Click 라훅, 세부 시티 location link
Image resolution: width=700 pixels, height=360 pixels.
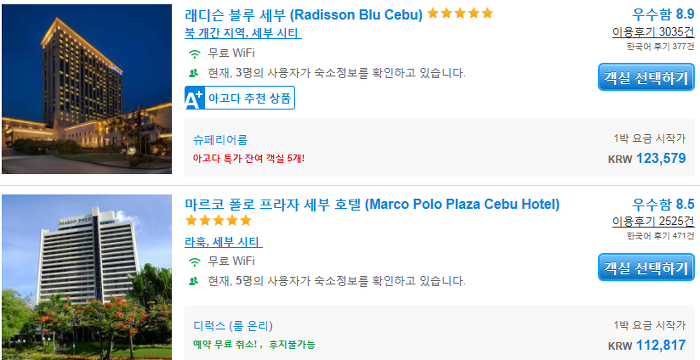224,242
